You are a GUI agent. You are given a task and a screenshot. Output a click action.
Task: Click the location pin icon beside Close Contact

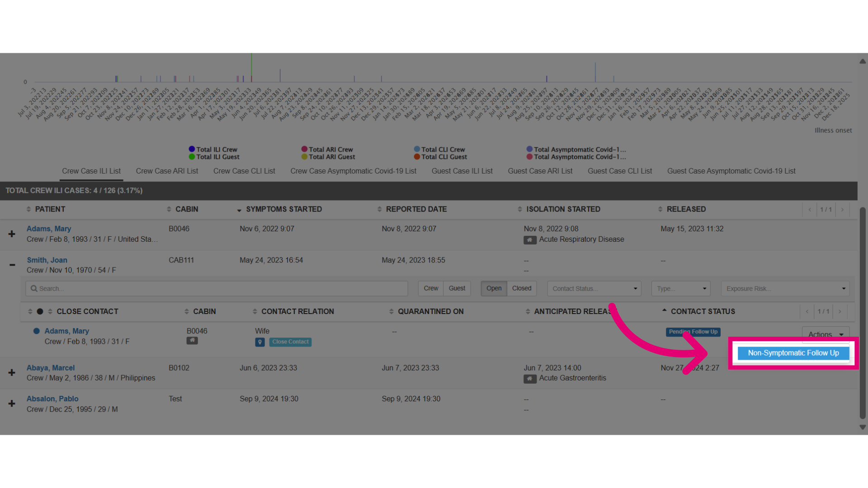tap(260, 342)
